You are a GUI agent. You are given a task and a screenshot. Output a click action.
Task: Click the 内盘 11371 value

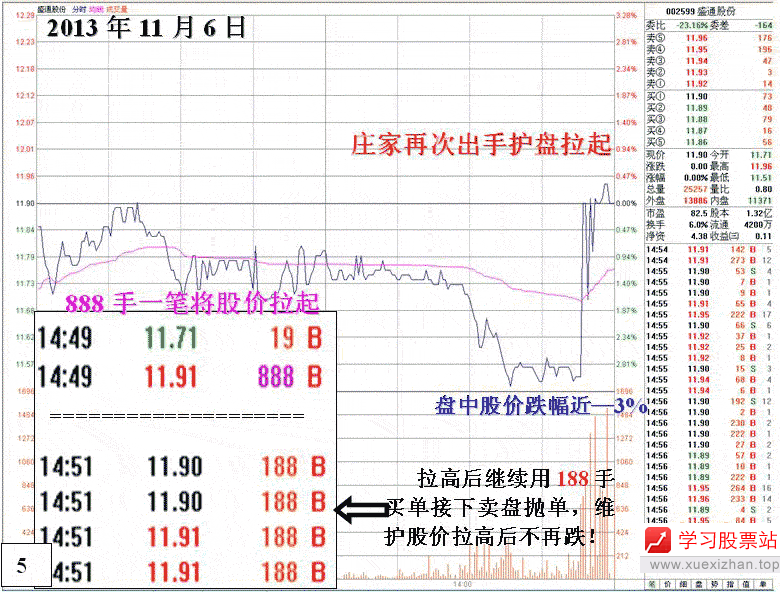[760, 200]
